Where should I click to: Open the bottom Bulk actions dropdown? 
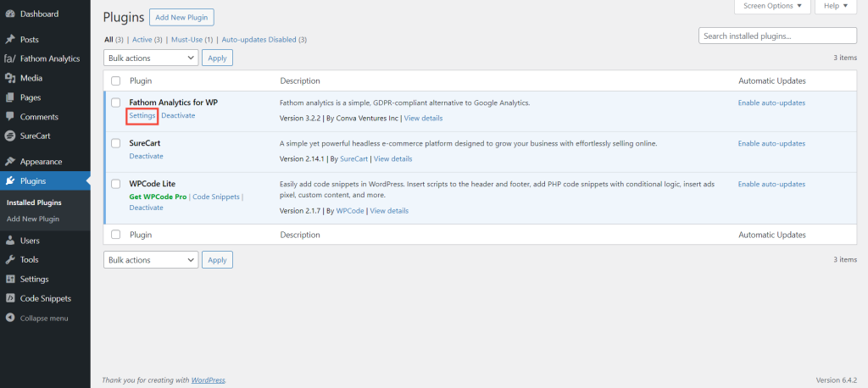151,259
